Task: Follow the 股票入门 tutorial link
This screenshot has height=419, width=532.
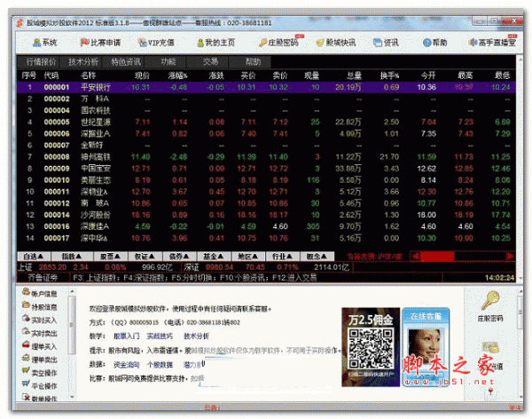Action: [x=126, y=336]
